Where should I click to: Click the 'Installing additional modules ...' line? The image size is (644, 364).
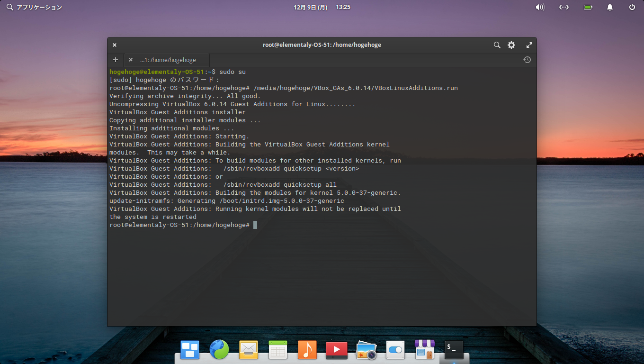[x=172, y=128]
